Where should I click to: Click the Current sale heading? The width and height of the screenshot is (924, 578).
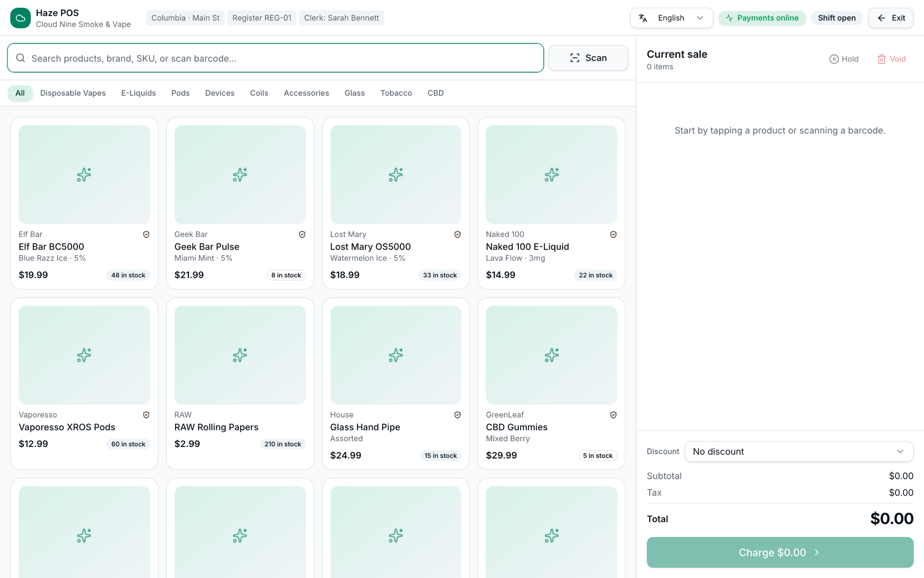point(677,54)
